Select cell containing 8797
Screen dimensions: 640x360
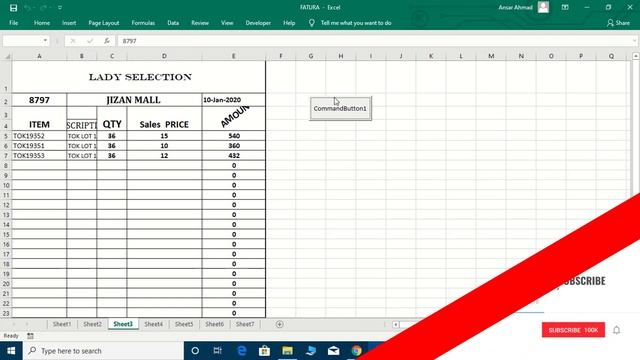39,100
